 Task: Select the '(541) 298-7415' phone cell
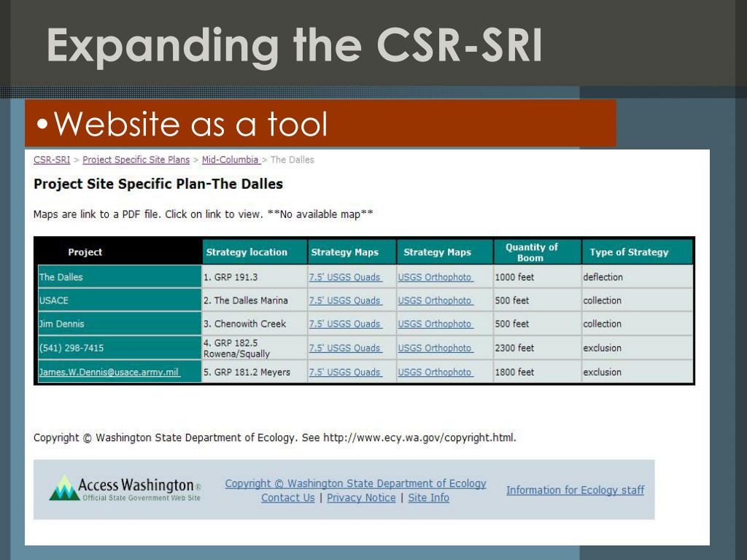point(120,348)
